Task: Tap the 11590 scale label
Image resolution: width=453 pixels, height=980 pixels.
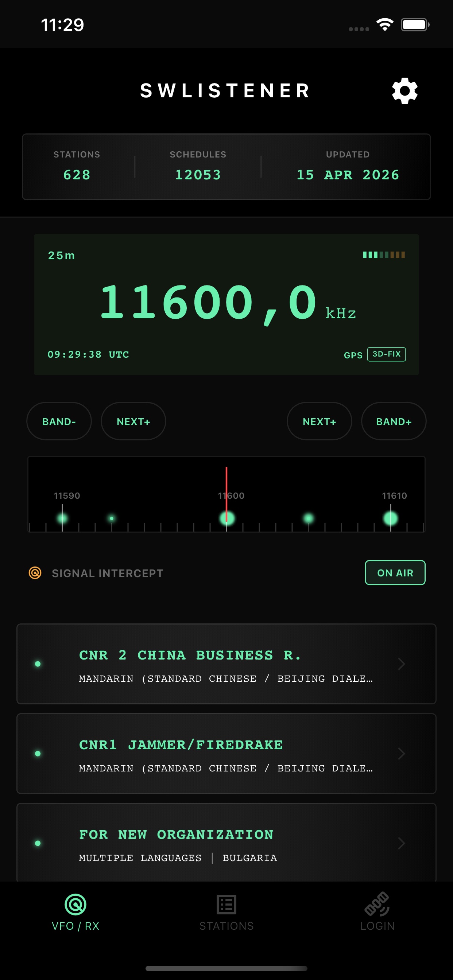Action: pos(67,495)
